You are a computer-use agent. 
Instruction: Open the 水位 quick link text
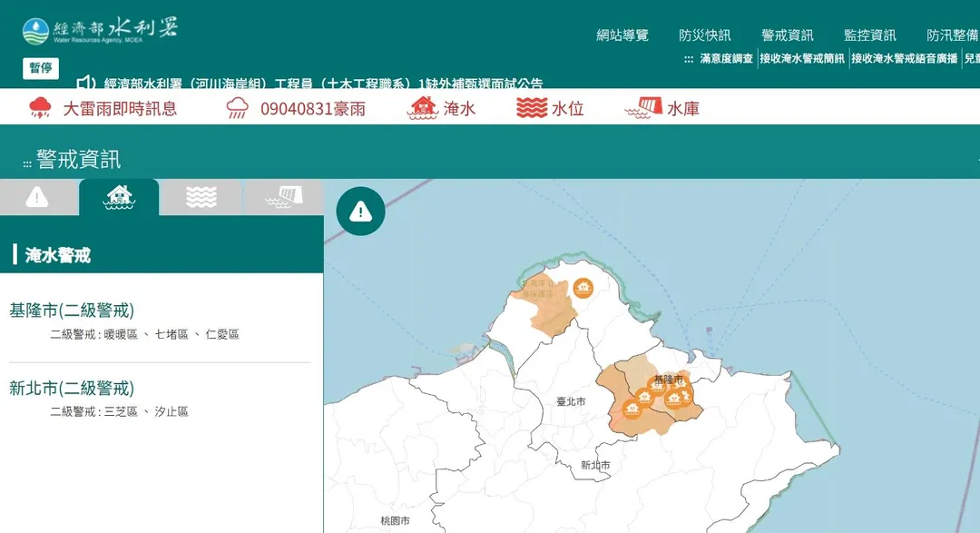567,109
